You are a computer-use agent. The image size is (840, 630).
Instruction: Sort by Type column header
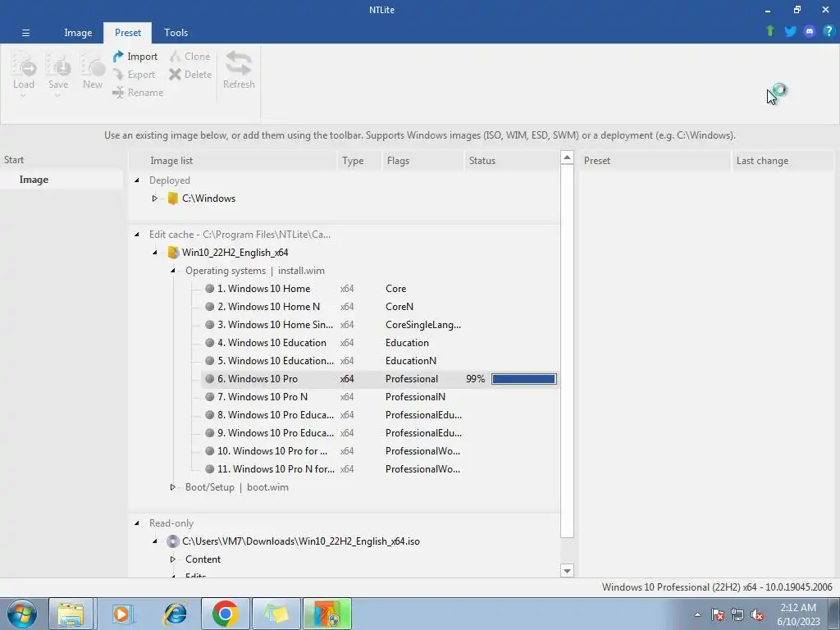[359, 161]
